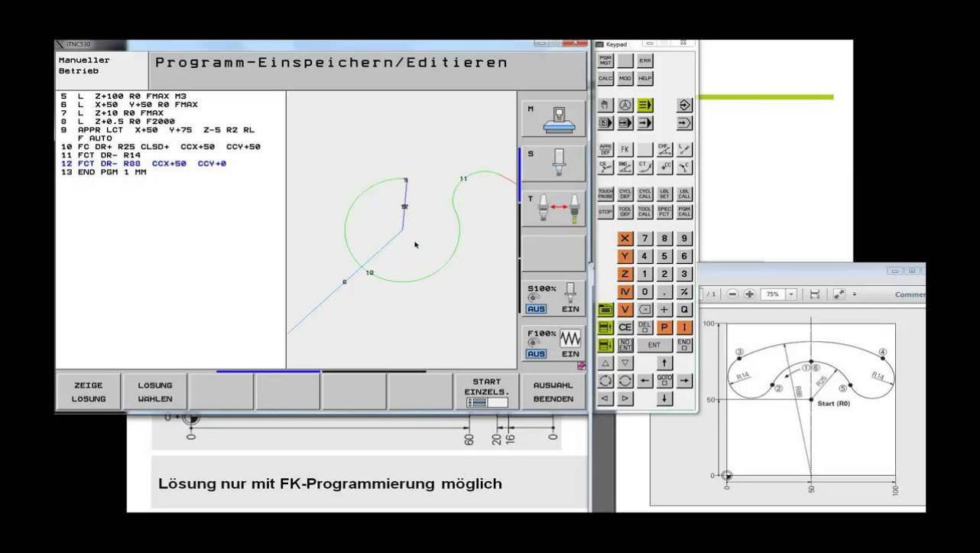
Task: Click the PGM CALL key
Action: [684, 211]
